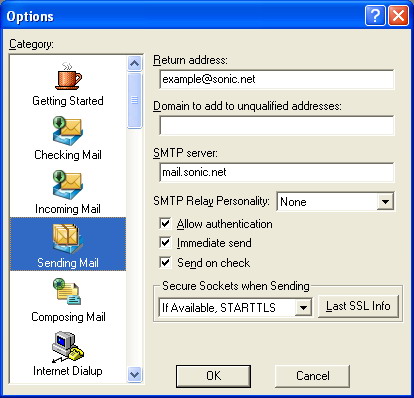This screenshot has height=398, width=414.
Task: Open the SMTP Relay Personality dropdown
Action: [385, 201]
